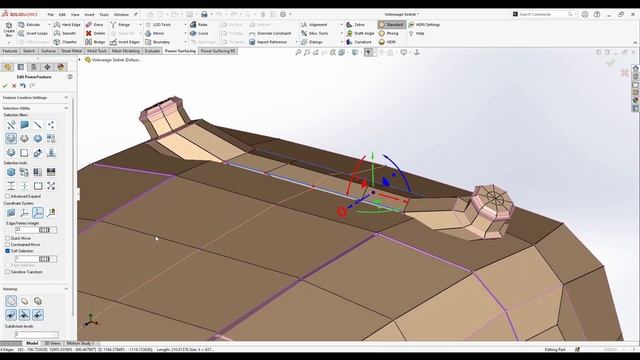Click Override Constraint
Viewport: 640px width, 360px height.
coord(270,33)
